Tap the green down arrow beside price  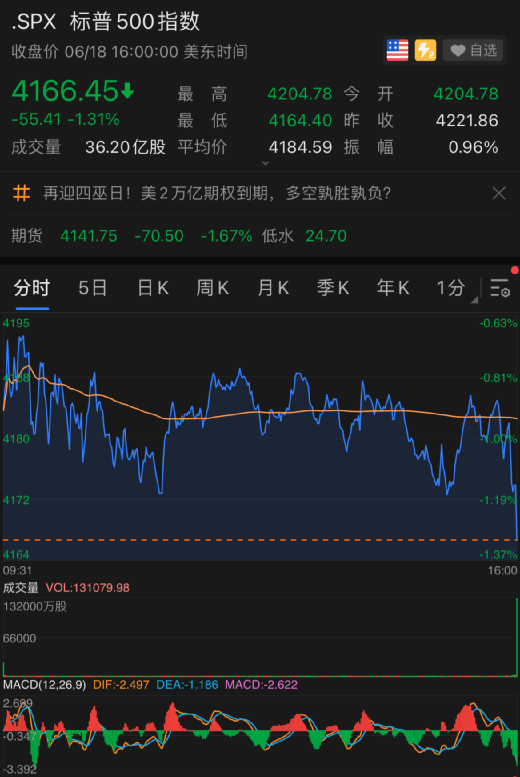(x=127, y=91)
